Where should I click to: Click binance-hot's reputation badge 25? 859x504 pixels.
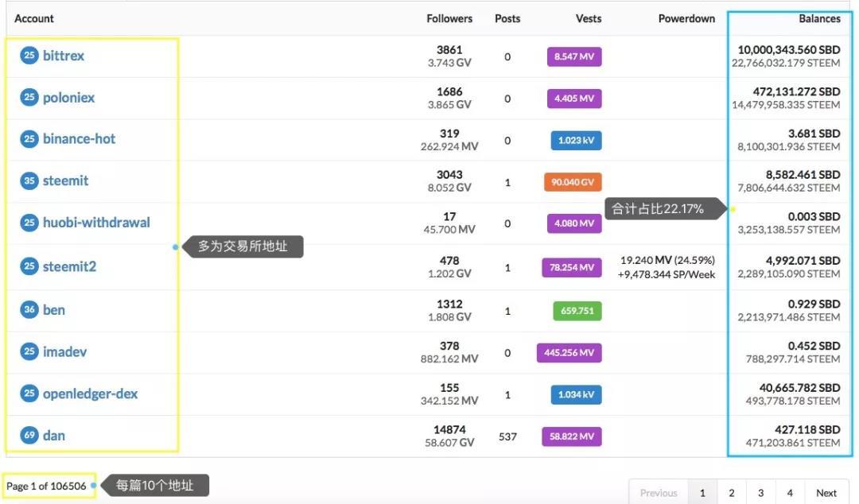tap(29, 138)
